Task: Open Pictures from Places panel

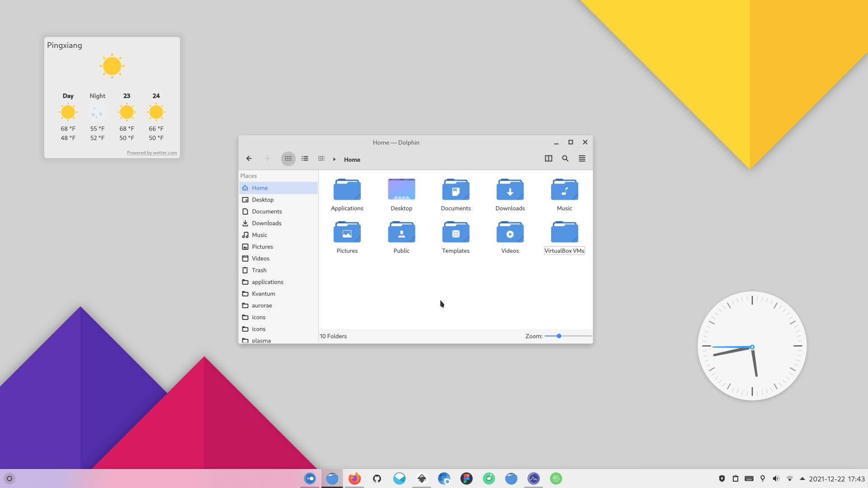Action: click(278, 247)
